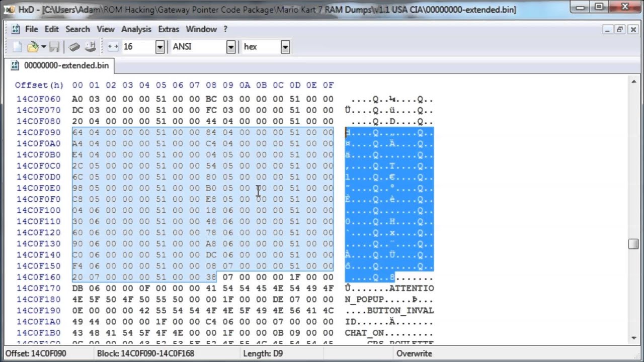
Task: Click the 0F column header
Action: pyautogui.click(x=328, y=85)
